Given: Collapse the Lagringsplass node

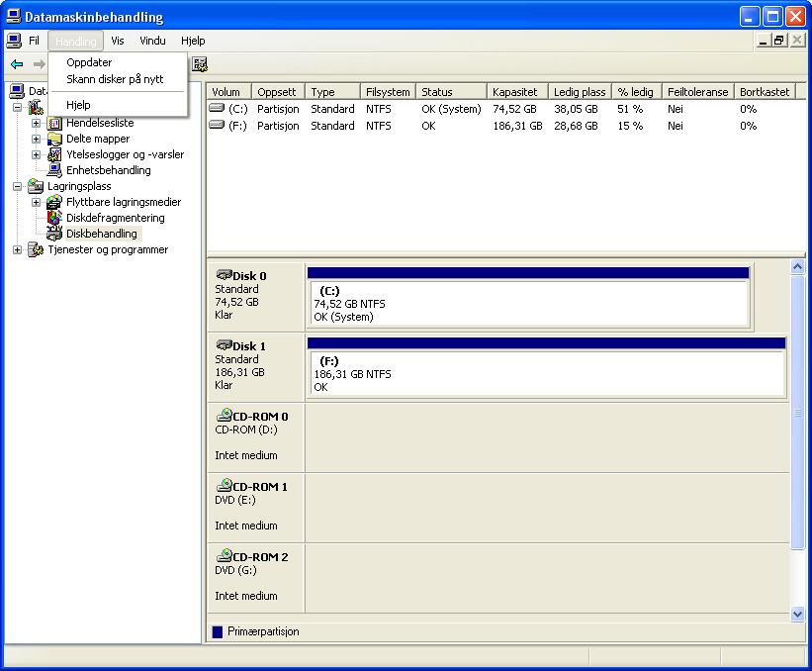Looking at the screenshot, I should point(17,186).
